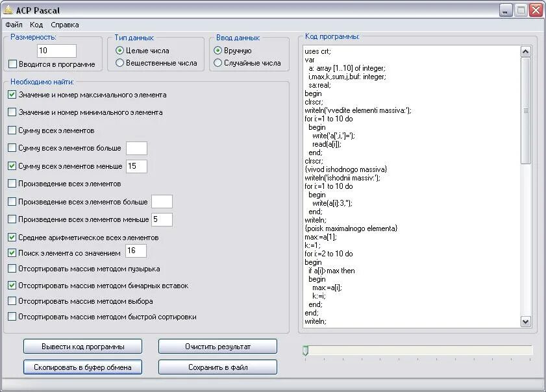Click the ACP Pascal title bar icon
Image resolution: width=546 pixels, height=392 pixels.
pyautogui.click(x=8, y=10)
